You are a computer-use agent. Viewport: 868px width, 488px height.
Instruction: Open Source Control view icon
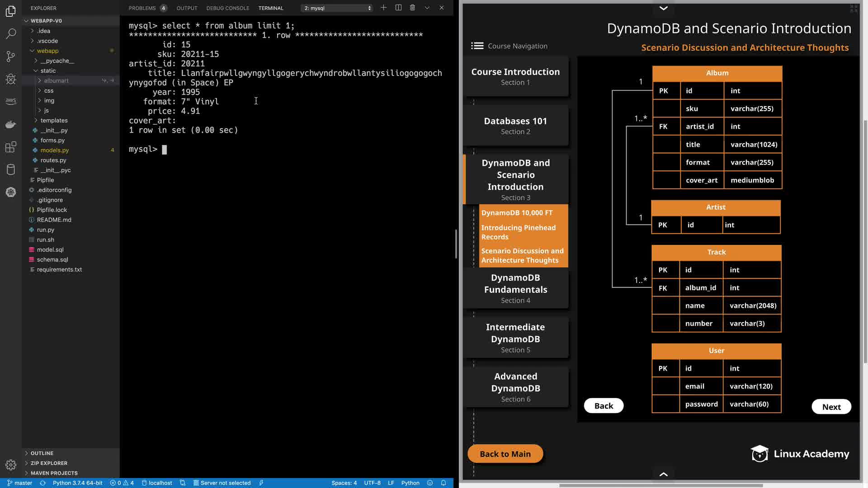pyautogui.click(x=11, y=56)
